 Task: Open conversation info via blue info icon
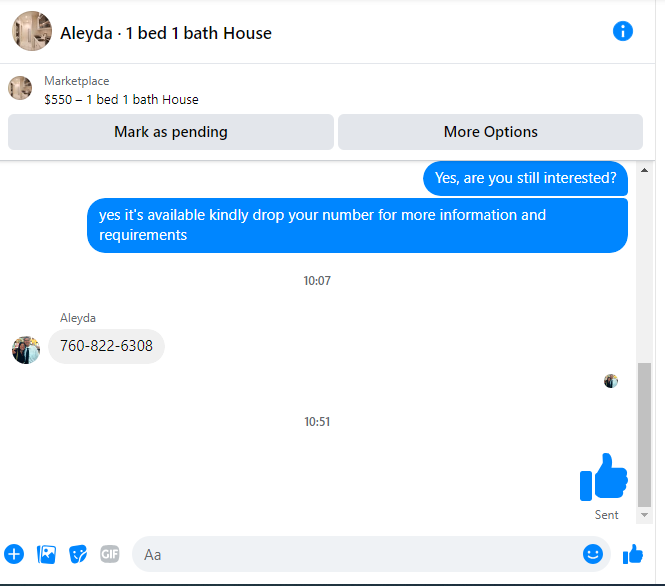[623, 31]
